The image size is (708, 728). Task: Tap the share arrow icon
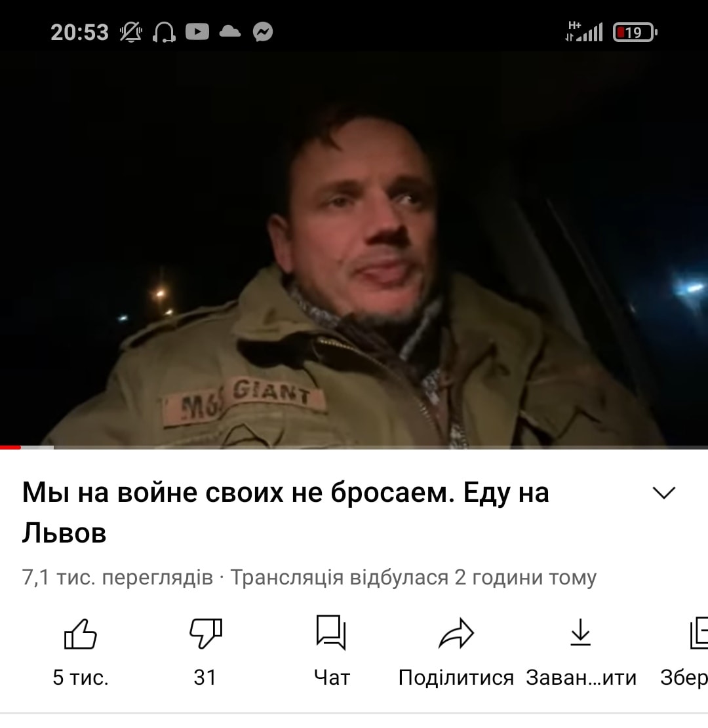coord(456,633)
